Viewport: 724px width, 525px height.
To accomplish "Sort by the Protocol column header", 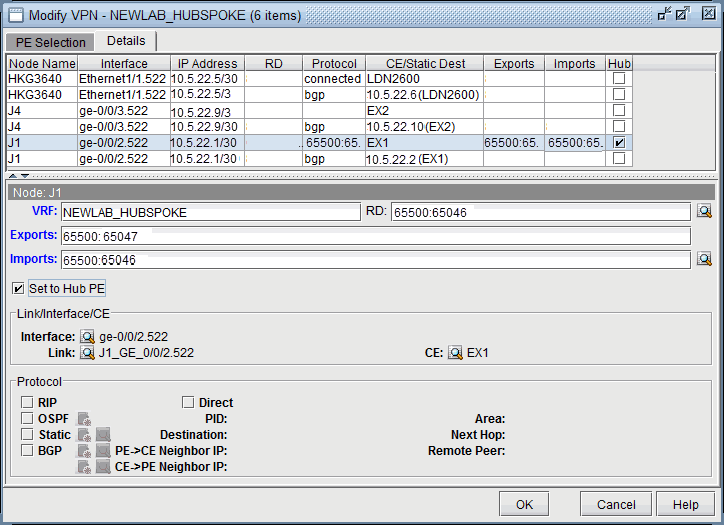I will [333, 63].
